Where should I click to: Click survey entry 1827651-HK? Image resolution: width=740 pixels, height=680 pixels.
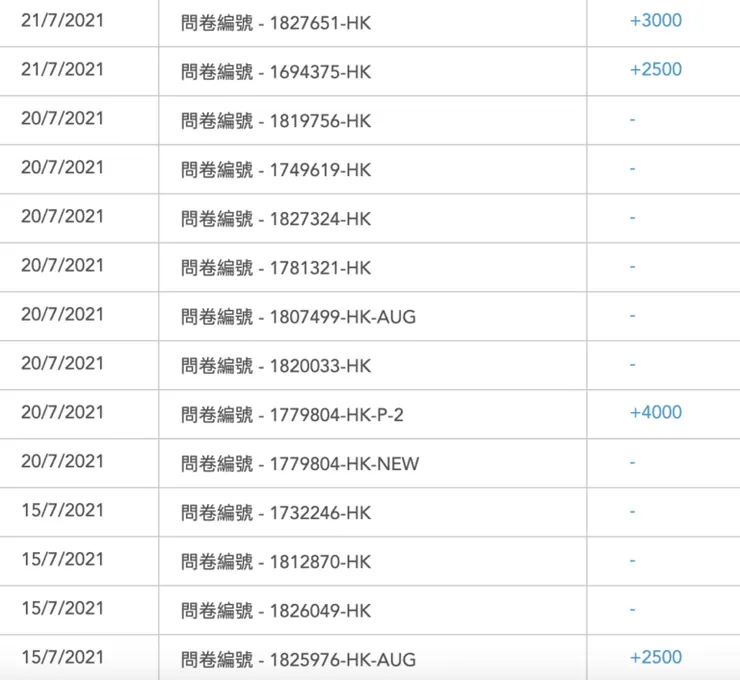(276, 22)
